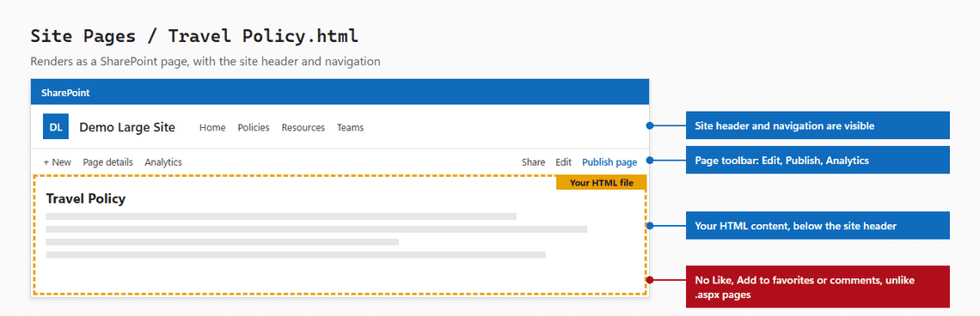980x316 pixels.
Task: Open Page details in the toolbar
Action: point(108,161)
